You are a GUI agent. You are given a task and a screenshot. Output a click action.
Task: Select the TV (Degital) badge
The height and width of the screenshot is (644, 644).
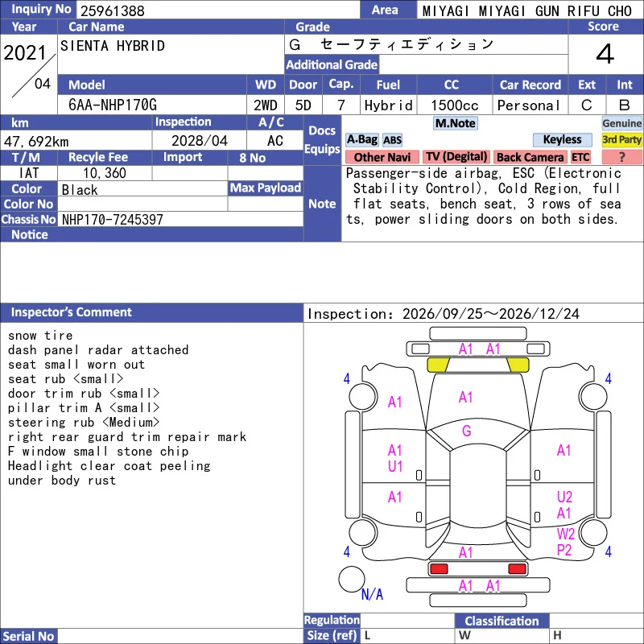[456, 157]
